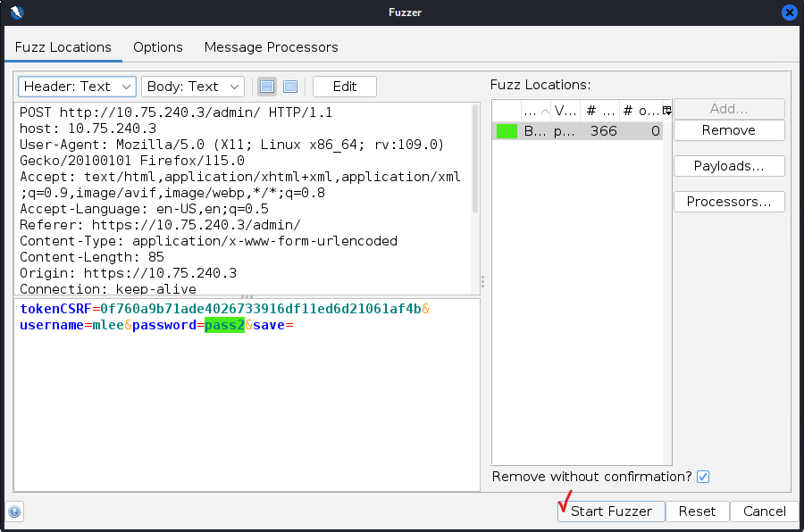This screenshot has height=532, width=804.
Task: Click the Cancel button
Action: click(x=764, y=511)
